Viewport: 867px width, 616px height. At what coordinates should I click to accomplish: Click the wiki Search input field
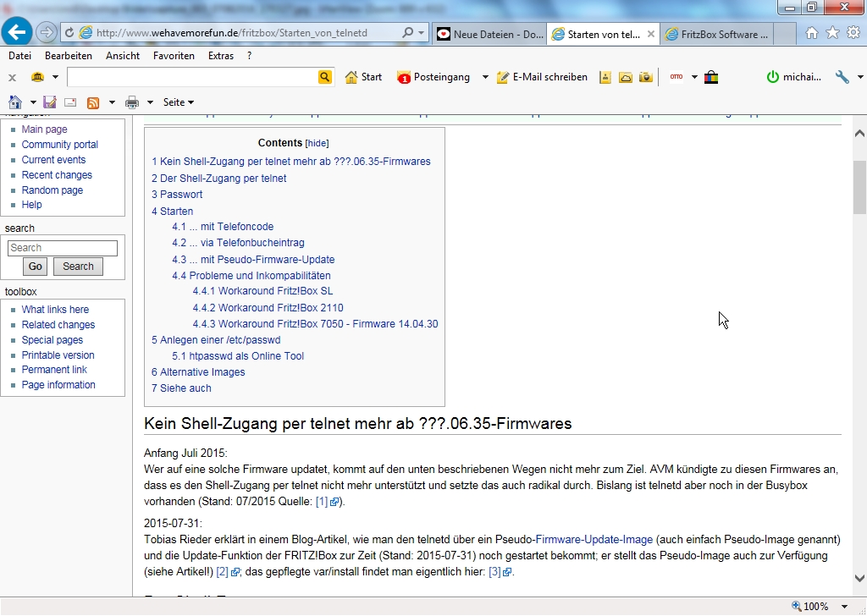63,248
